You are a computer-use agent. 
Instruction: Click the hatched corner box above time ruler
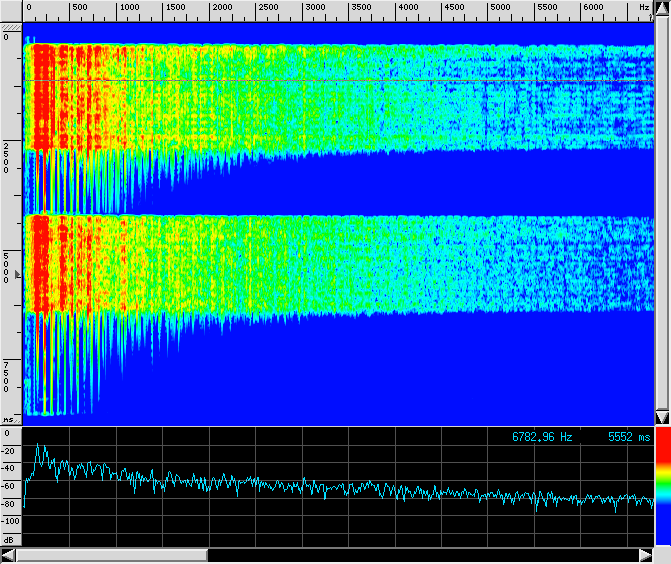tap(11, 25)
